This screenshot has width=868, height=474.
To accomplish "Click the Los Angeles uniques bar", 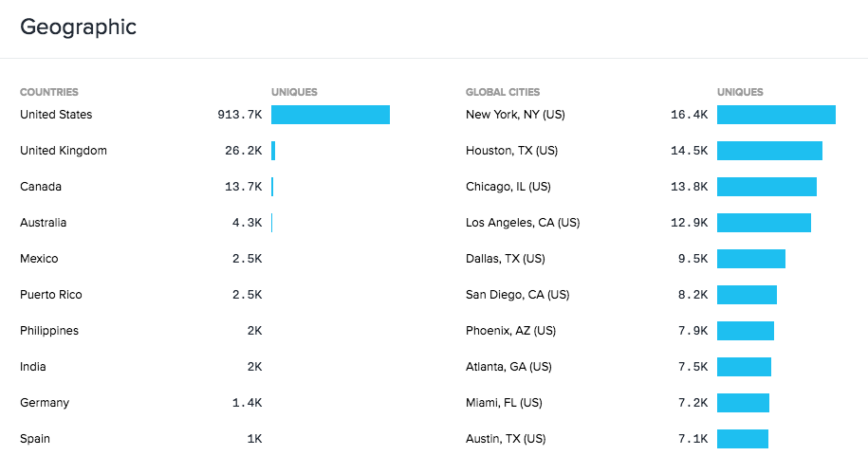I will click(x=764, y=223).
